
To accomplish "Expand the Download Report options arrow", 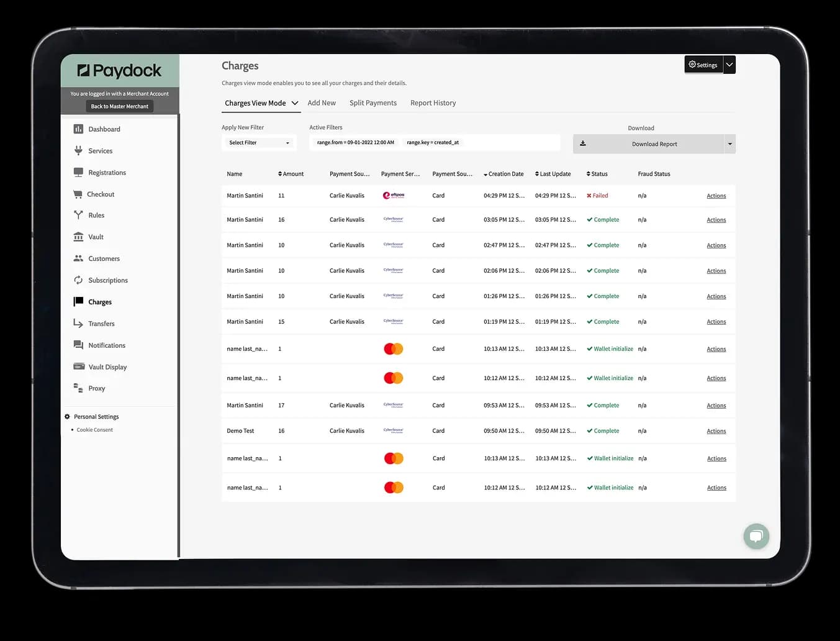I will click(730, 144).
